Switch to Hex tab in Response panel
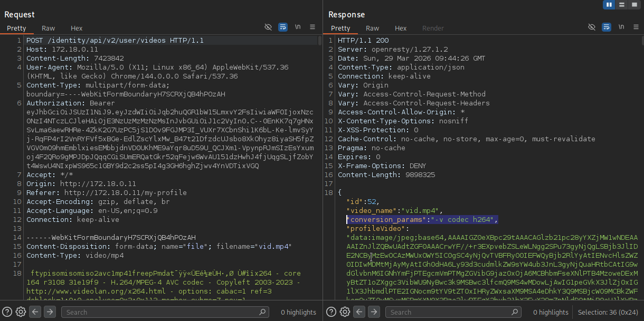The width and height of the screenshot is (644, 321). click(401, 28)
